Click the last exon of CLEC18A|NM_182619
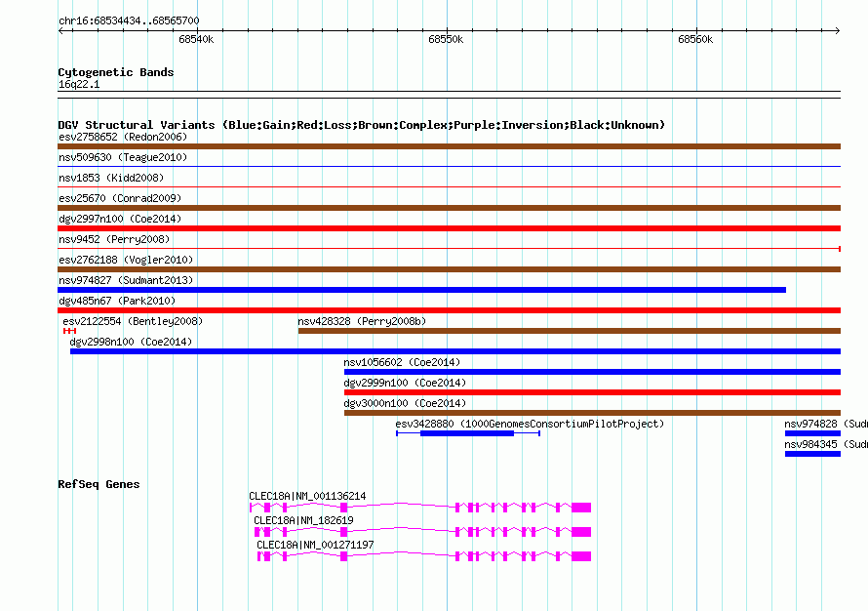 click(x=581, y=532)
